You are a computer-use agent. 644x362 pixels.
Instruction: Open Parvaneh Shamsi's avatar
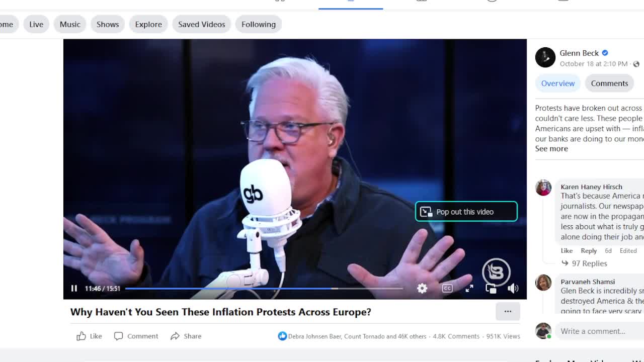point(543,283)
